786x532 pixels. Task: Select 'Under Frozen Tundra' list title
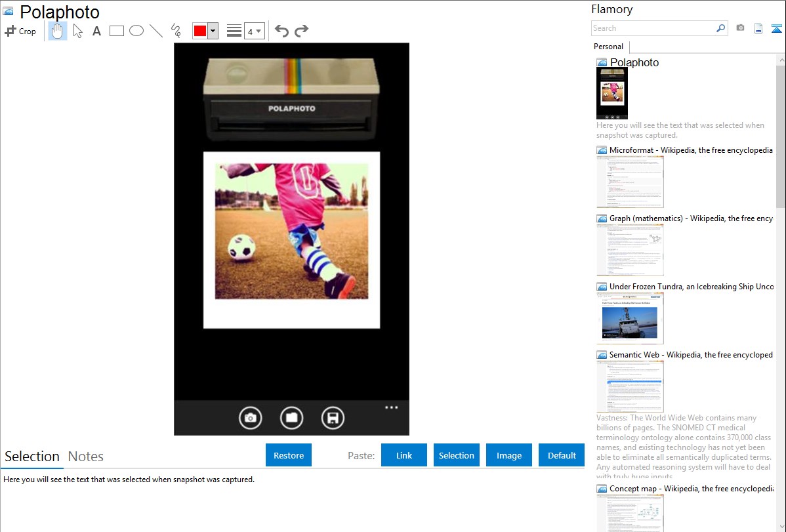coord(692,286)
